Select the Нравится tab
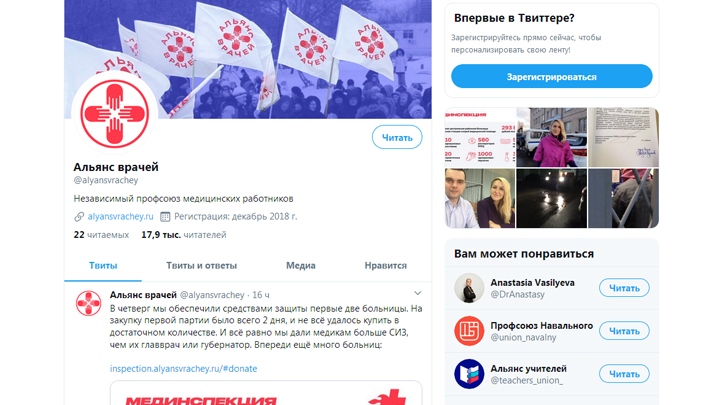Image resolution: width=720 pixels, height=405 pixels. 386,265
